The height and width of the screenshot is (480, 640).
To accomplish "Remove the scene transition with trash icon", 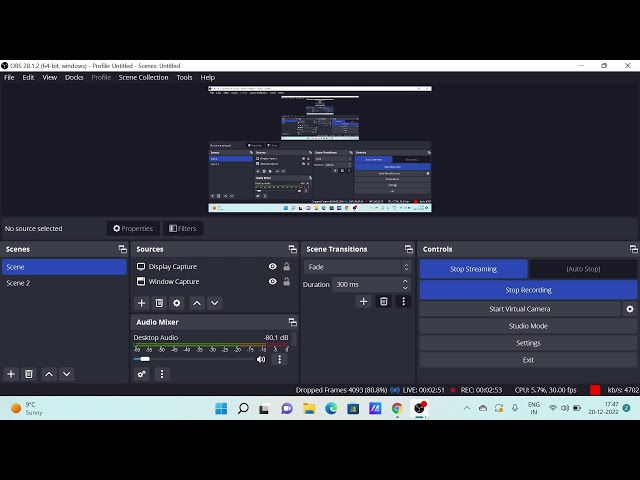I will click(x=384, y=302).
